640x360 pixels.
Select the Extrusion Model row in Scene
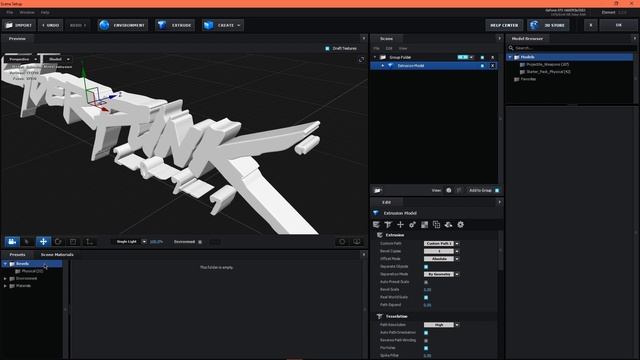click(x=433, y=66)
